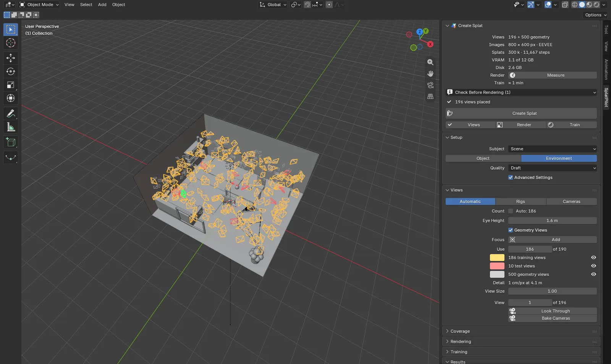This screenshot has width=611, height=364.
Task: Click the Eye Height 1.6 m field
Action: (553, 221)
